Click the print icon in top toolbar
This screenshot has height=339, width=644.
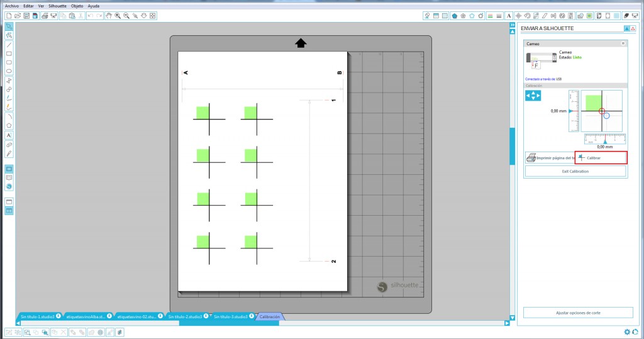(45, 14)
